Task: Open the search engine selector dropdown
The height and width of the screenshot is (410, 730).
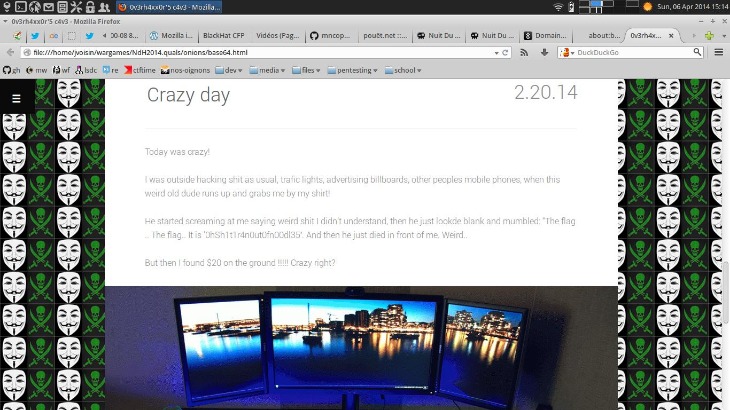Action: click(x=568, y=53)
